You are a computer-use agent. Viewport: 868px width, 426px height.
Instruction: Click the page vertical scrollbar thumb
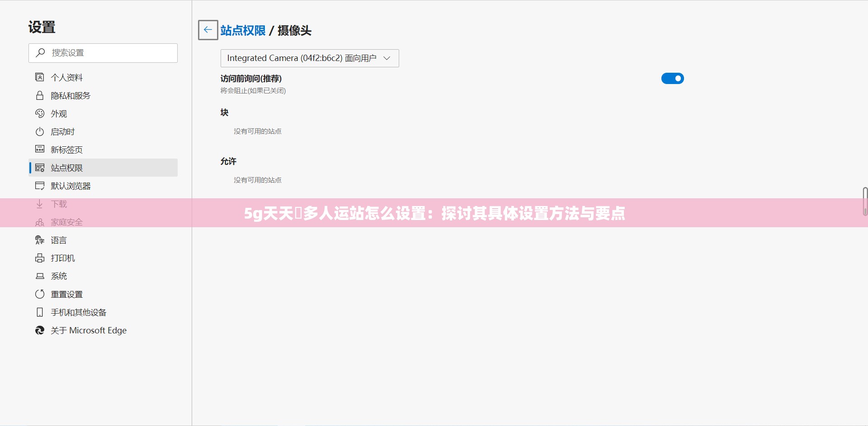[865, 201]
